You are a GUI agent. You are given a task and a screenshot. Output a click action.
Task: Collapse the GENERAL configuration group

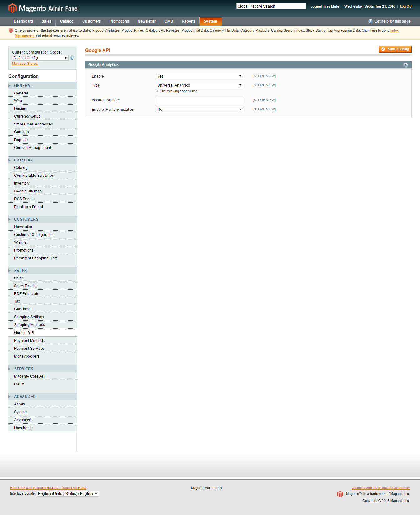[x=43, y=86]
